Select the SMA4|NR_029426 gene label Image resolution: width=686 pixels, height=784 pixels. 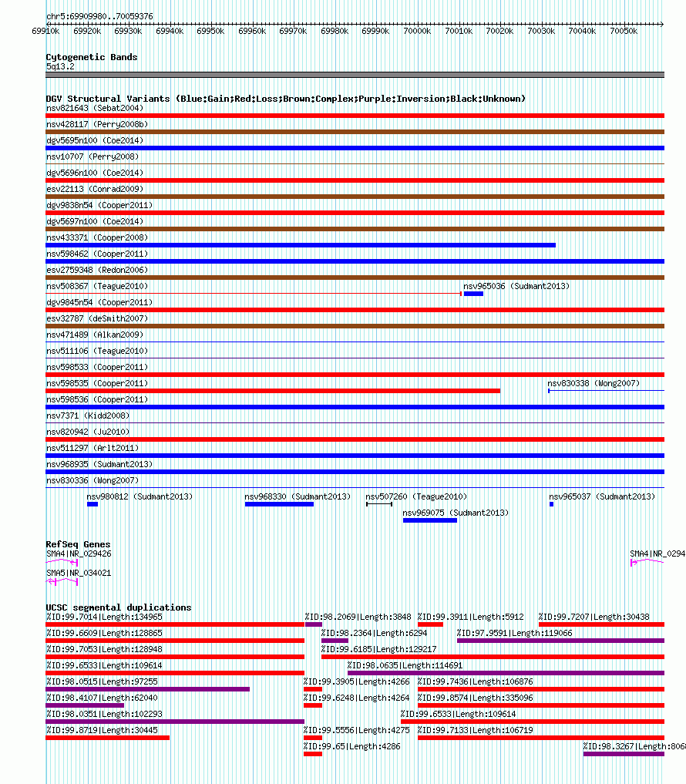79,554
